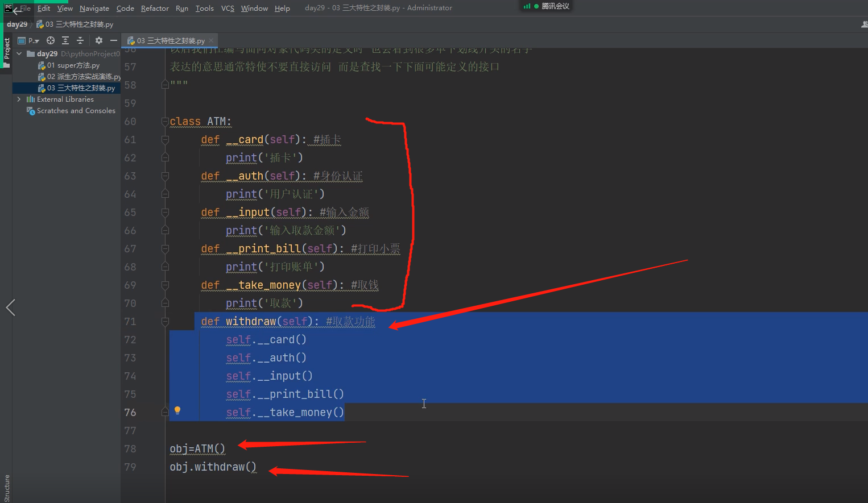This screenshot has width=868, height=503.
Task: Click the 03 三大特性之封装.py breadcrumb in navigation bar
Action: [75, 24]
